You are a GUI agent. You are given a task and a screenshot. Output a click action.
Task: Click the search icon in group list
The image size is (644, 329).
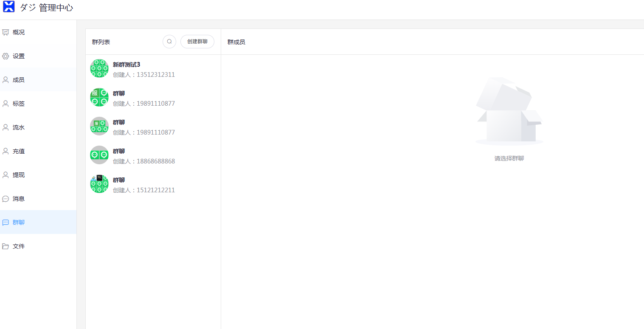(169, 42)
